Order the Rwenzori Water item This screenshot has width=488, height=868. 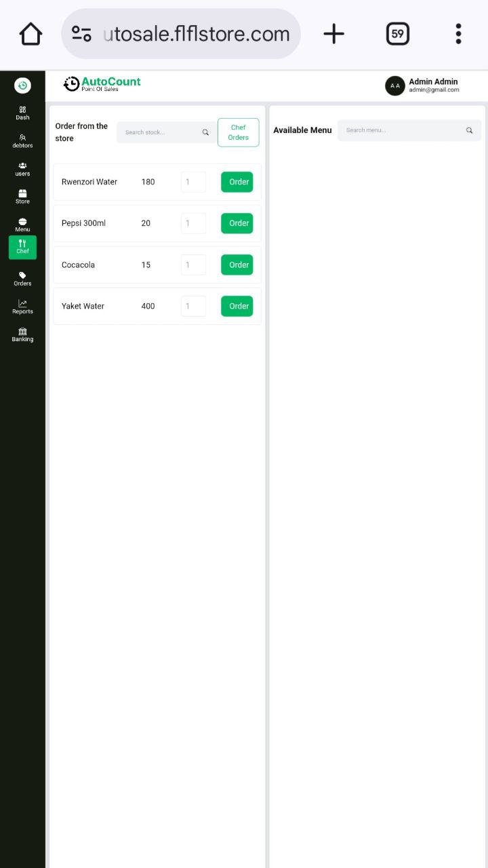click(x=237, y=182)
